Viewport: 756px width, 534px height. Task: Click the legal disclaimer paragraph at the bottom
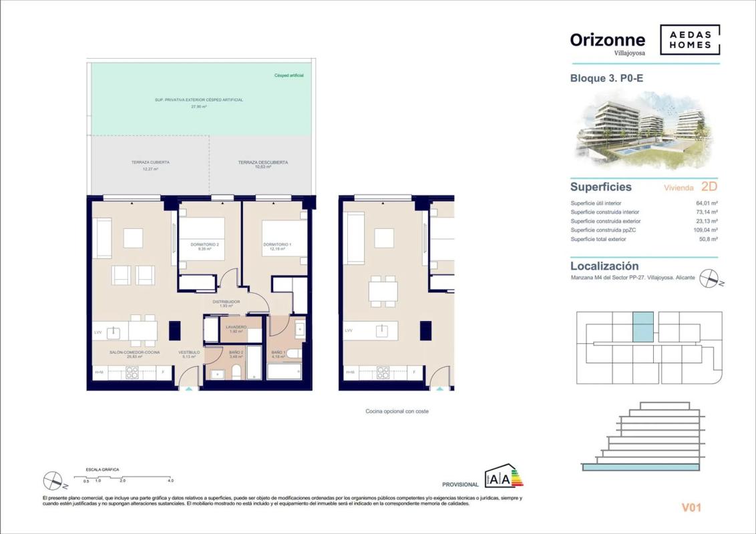click(282, 501)
